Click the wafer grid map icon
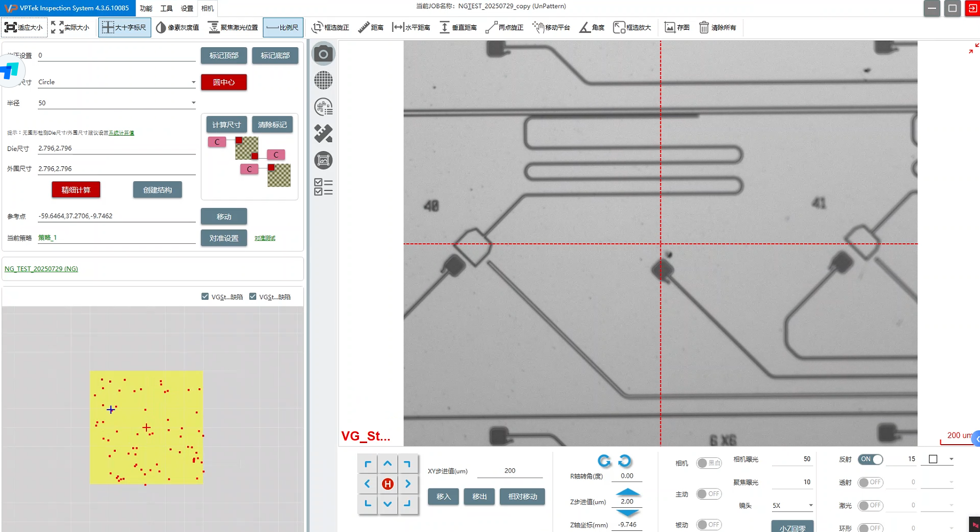This screenshot has width=980, height=532. tap(323, 80)
